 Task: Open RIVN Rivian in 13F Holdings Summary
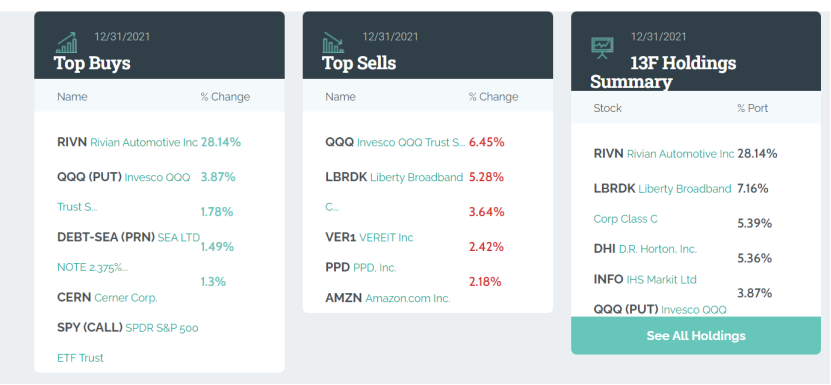(x=664, y=154)
